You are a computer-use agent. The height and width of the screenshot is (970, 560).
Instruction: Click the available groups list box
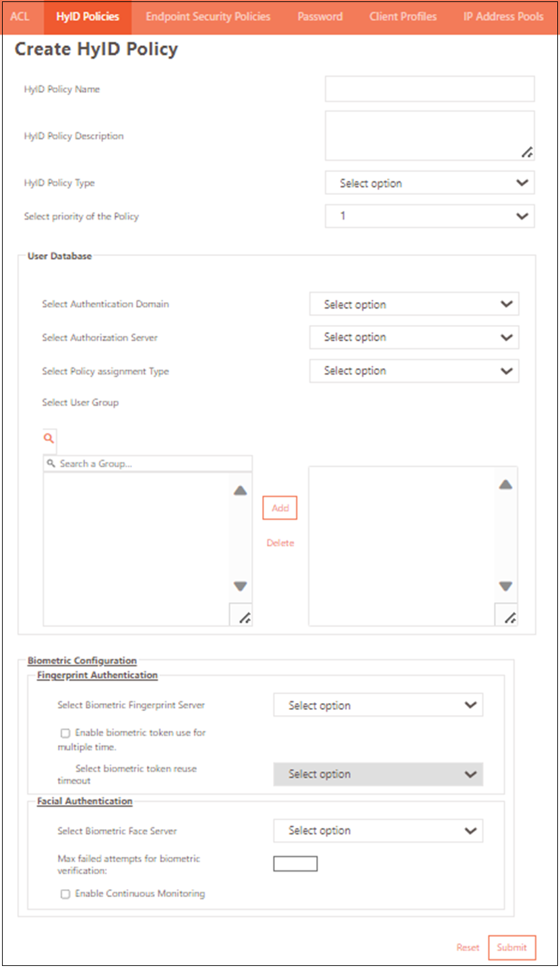click(x=148, y=549)
